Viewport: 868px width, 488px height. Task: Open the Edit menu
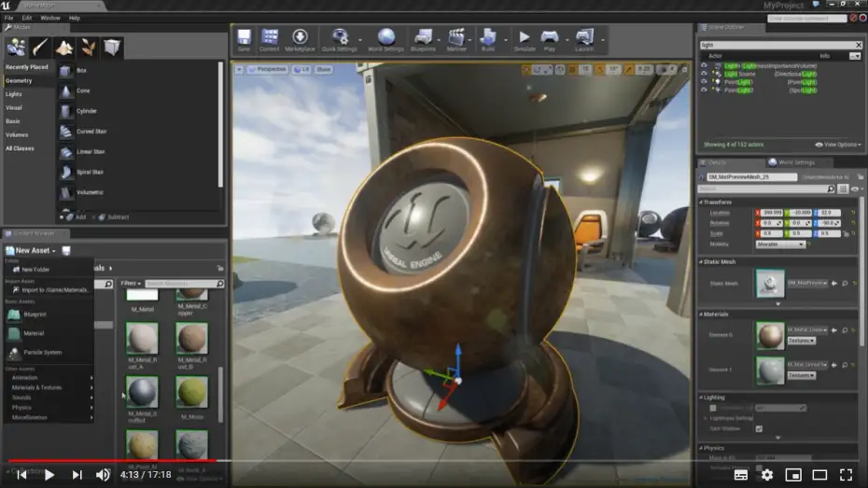click(x=26, y=18)
